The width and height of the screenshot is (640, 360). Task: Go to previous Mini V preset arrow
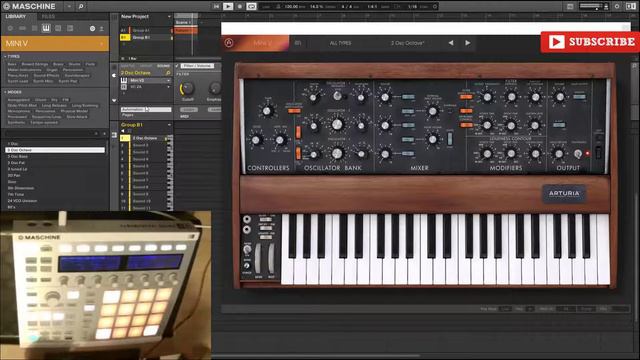pos(451,43)
